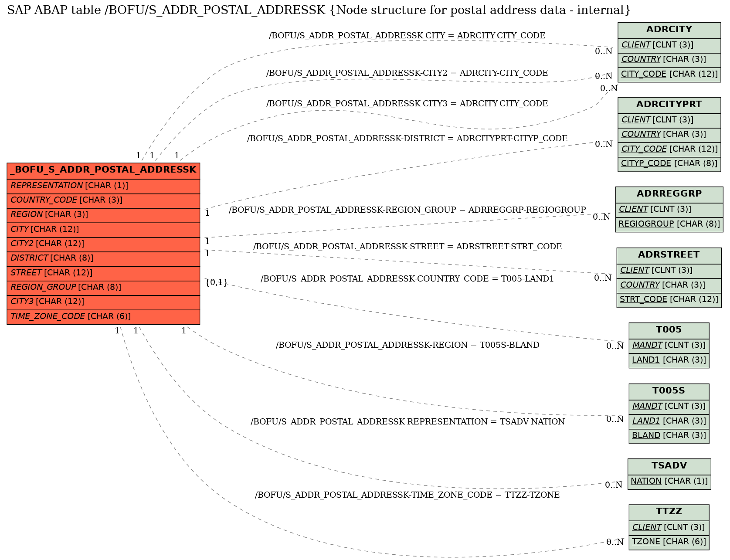This screenshot has height=560, width=730.
Task: Open the TSADV table header
Action: pos(669,466)
